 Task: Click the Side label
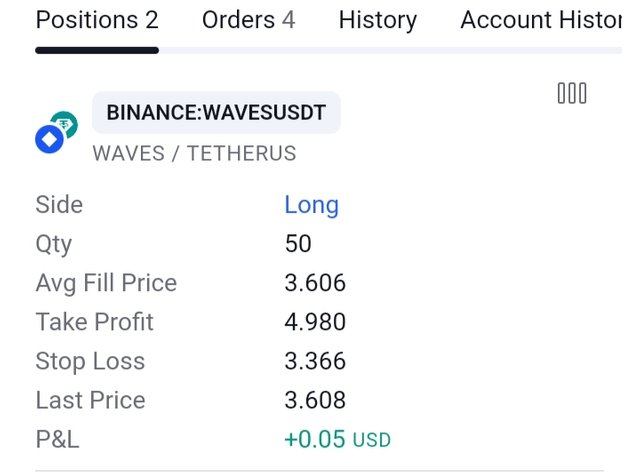(59, 205)
